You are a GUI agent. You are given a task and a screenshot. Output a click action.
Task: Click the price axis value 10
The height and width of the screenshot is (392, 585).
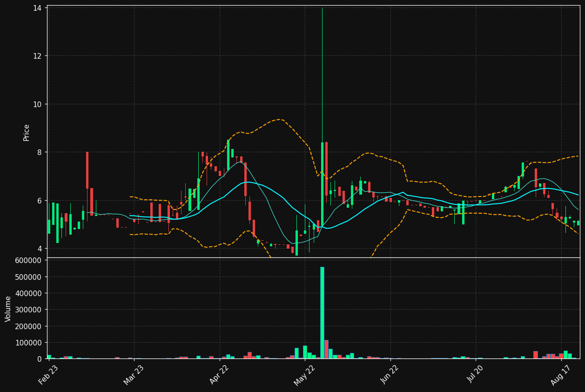(38, 104)
